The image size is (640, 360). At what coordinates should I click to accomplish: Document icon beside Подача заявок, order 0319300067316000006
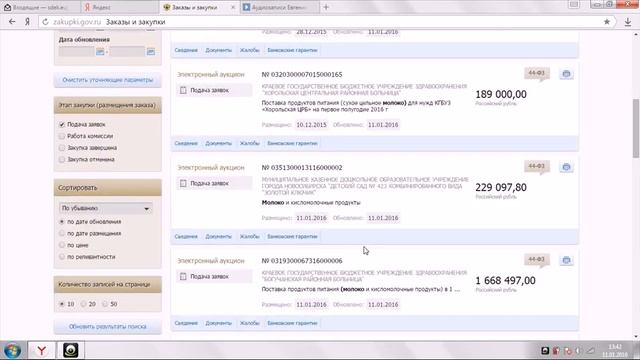183,276
